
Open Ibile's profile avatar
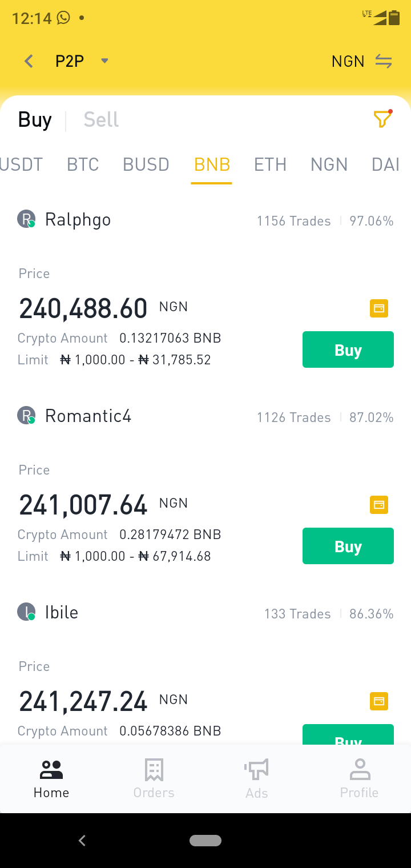coord(26,612)
